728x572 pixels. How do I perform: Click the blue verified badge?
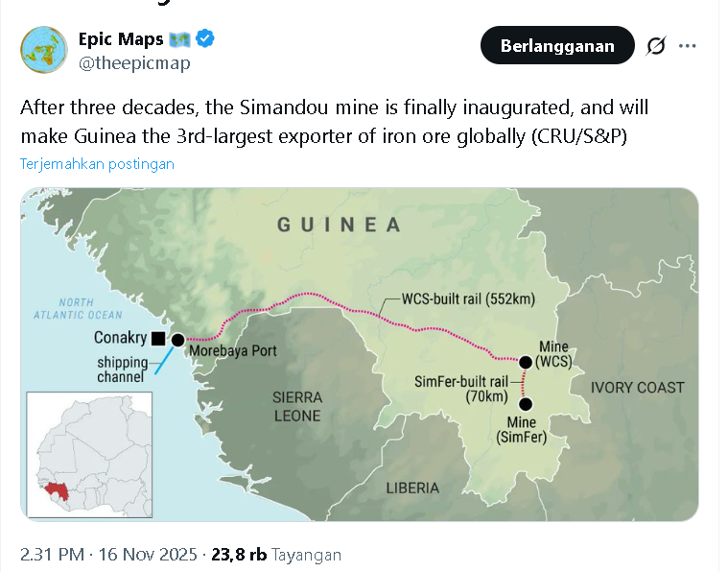(x=205, y=39)
